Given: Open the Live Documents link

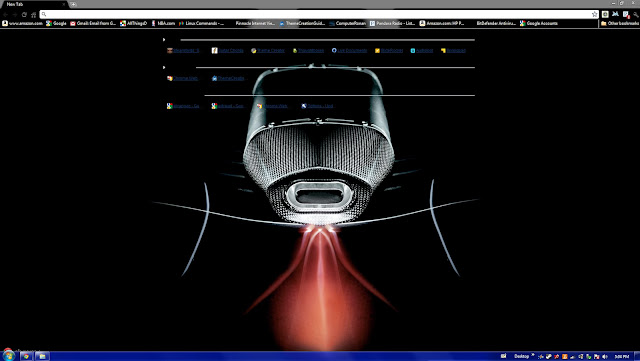Looking at the screenshot, I should [349, 51].
